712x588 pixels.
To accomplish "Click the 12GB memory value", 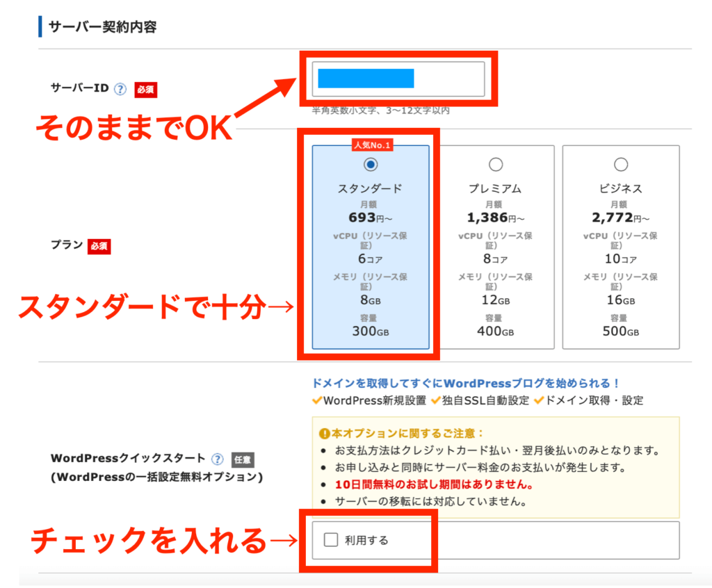I will coord(495,300).
